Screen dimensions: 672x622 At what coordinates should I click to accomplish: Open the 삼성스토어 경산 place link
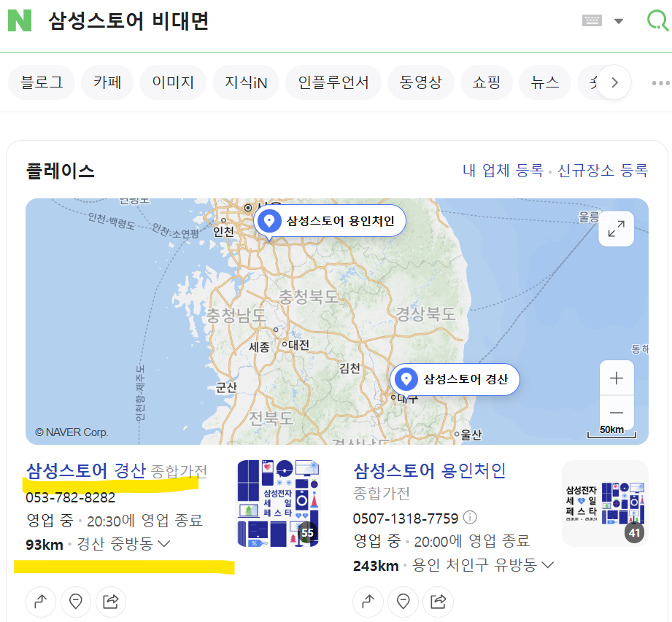(85, 470)
